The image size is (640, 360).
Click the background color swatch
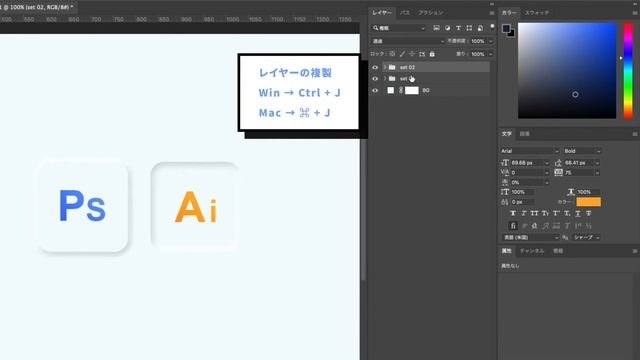(512, 35)
